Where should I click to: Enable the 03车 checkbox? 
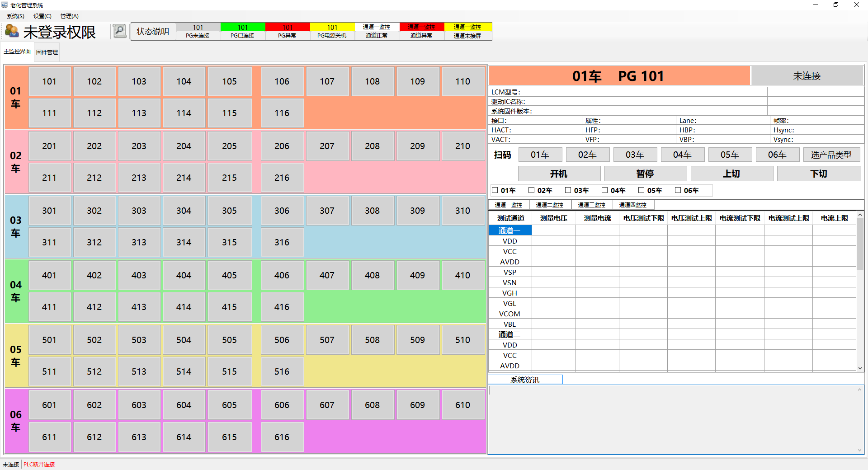pos(568,190)
